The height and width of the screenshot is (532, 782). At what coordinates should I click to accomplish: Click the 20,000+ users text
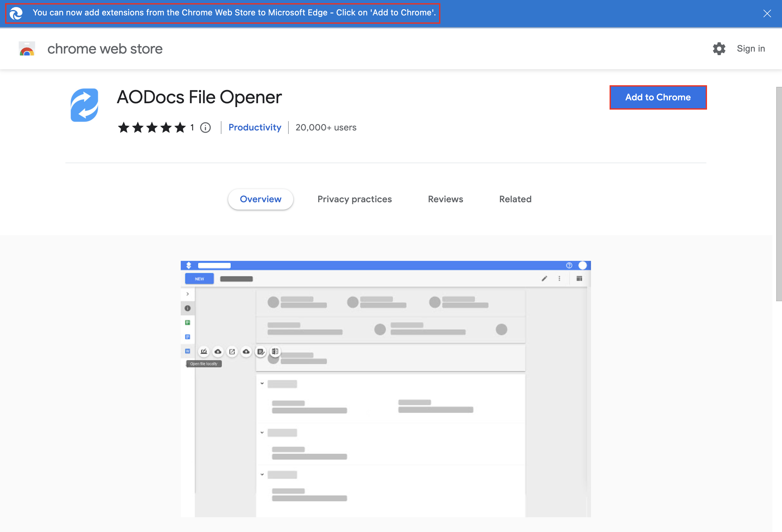tap(326, 128)
